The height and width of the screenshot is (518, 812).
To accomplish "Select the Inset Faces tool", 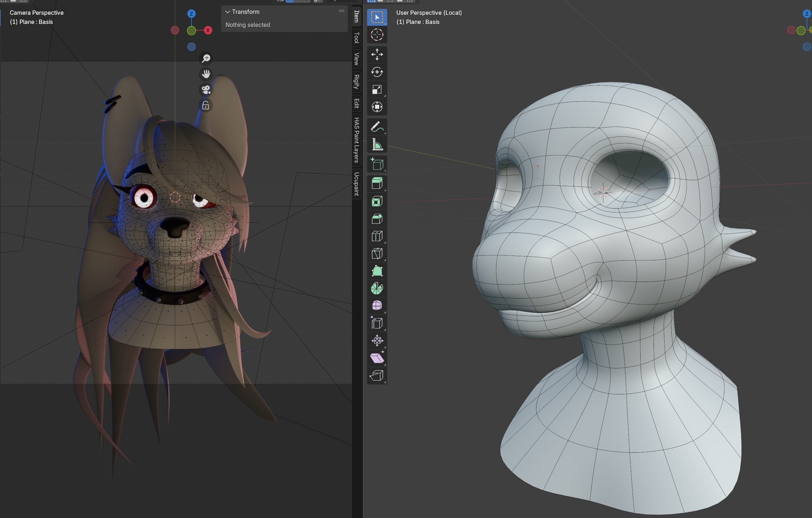I will [377, 201].
